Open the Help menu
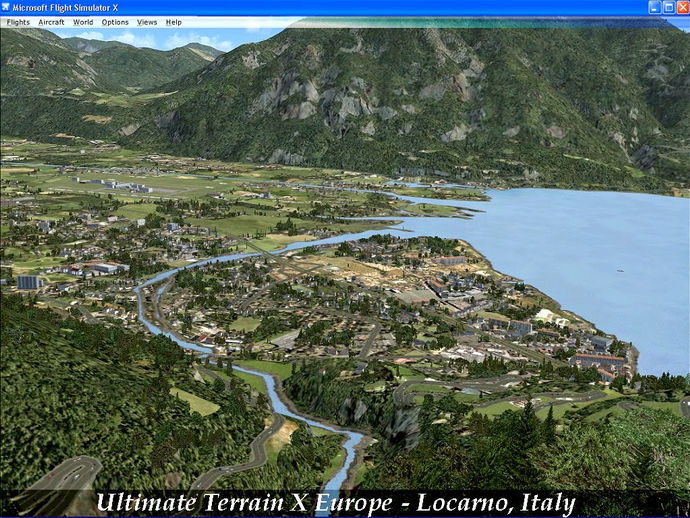Viewport: 690px width, 518px height. 173,22
